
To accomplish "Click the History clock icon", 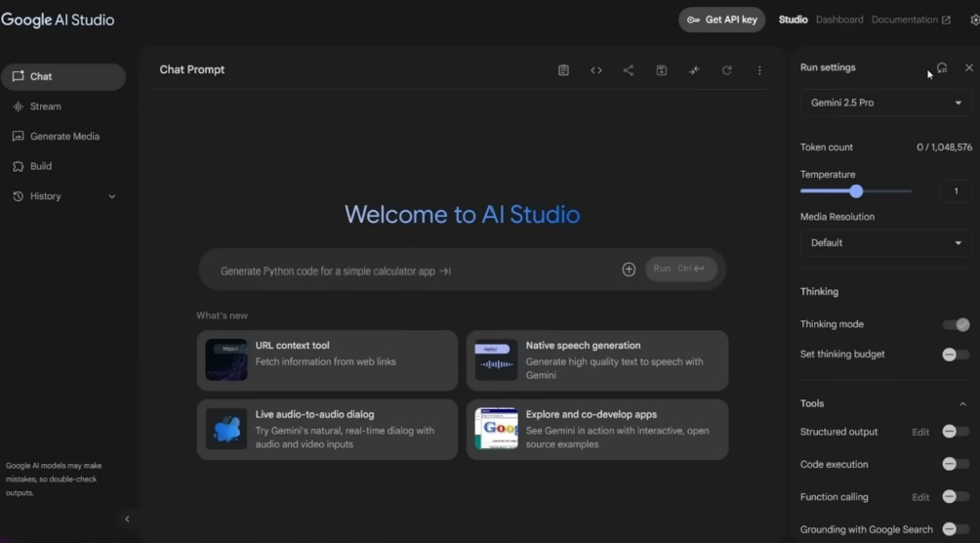I will coord(19,196).
